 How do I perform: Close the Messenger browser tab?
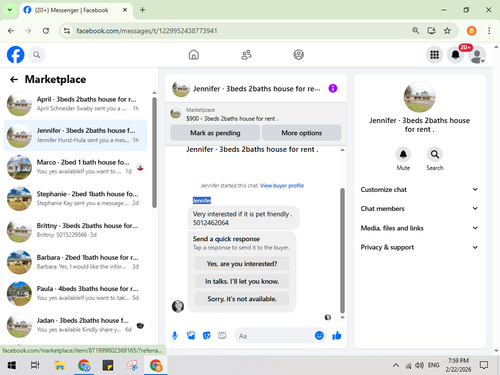coord(125,10)
